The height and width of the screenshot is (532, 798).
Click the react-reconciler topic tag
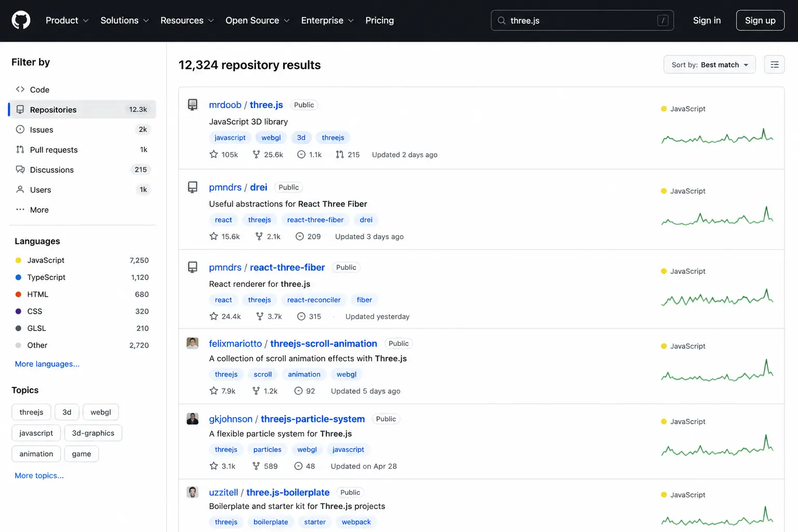pos(314,300)
